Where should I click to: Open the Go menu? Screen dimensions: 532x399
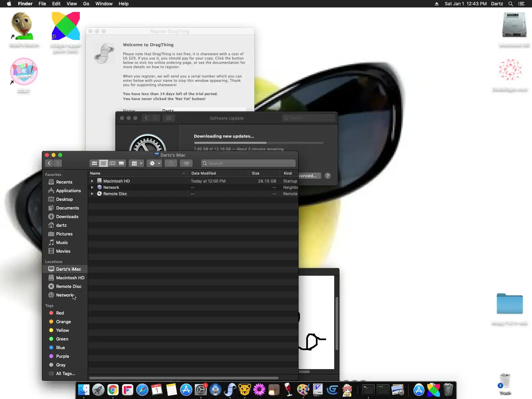click(x=86, y=4)
